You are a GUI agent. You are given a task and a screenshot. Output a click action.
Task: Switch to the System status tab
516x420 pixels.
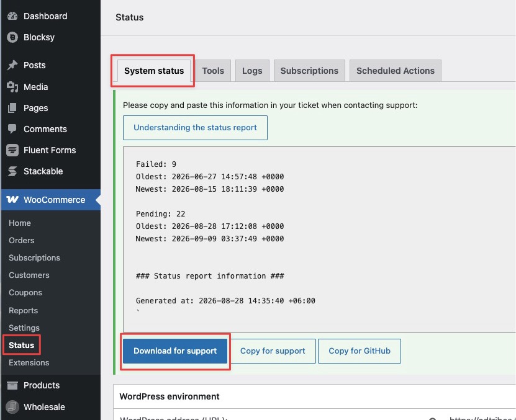click(x=154, y=71)
